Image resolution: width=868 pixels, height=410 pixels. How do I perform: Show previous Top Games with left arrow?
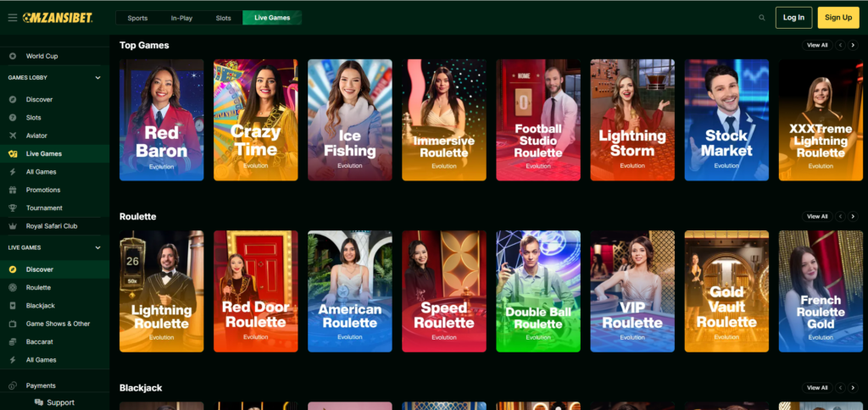pos(840,46)
